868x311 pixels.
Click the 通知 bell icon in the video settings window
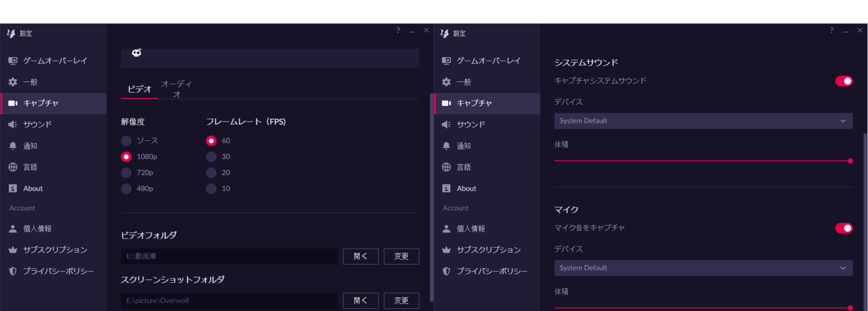13,146
